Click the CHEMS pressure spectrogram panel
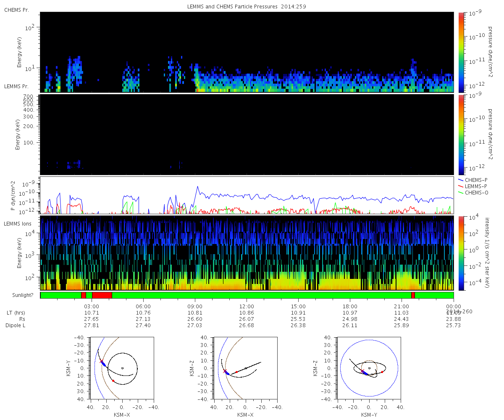The image size is (504, 420). [247, 52]
